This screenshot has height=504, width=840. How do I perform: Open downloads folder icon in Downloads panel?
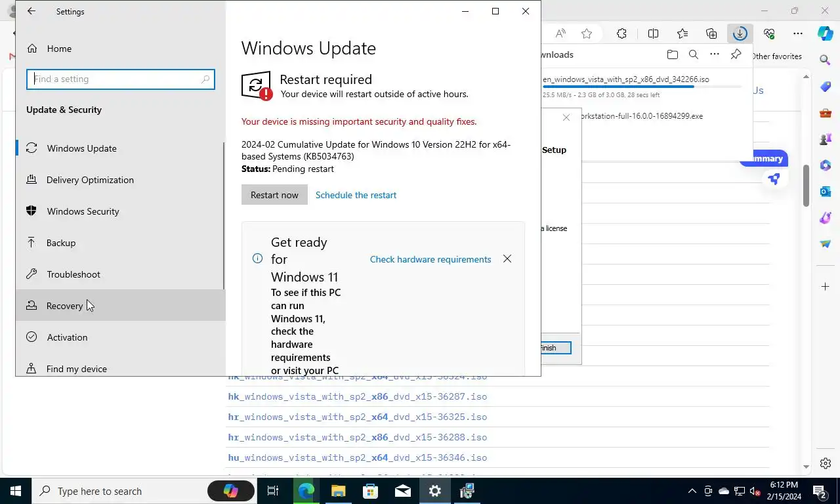coord(672,54)
